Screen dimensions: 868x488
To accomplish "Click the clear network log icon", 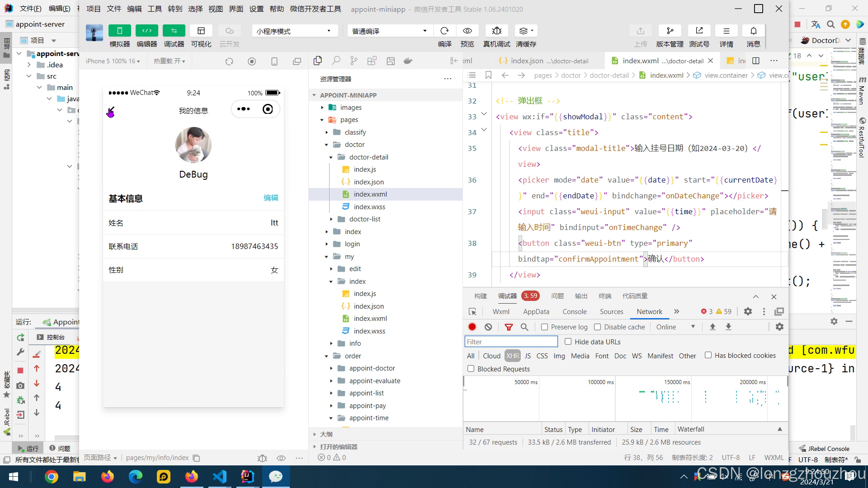I will [488, 327].
